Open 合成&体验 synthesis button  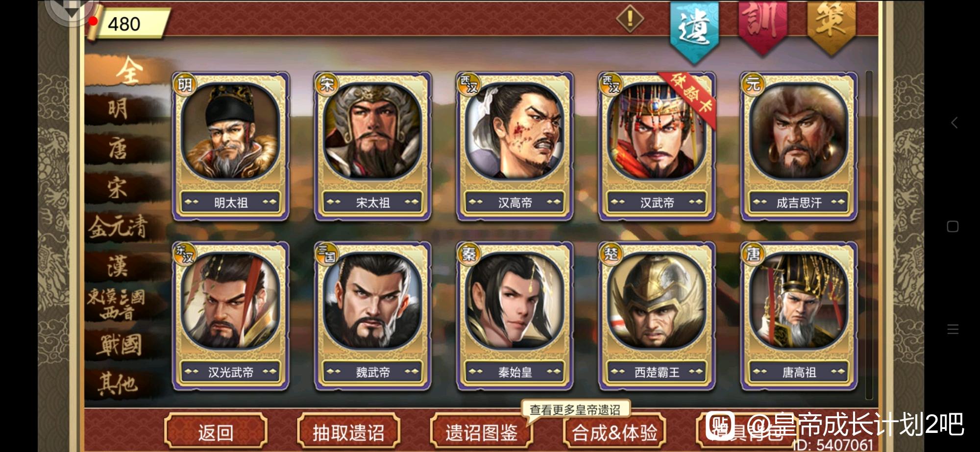coord(614,432)
